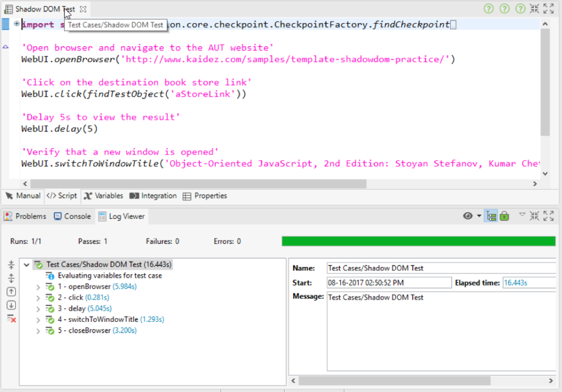Select the Log Viewer tab
Screen dimensions: 562x392
pos(122,216)
